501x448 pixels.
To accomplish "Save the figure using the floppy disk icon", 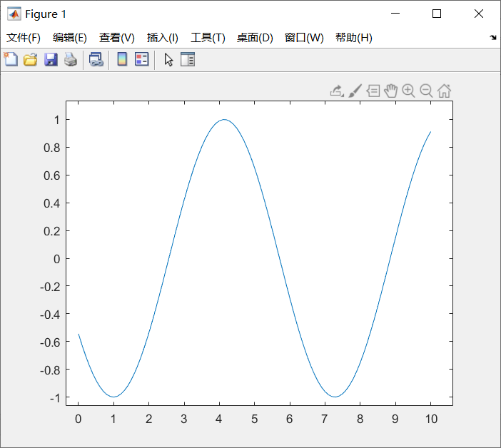I will tap(51, 60).
